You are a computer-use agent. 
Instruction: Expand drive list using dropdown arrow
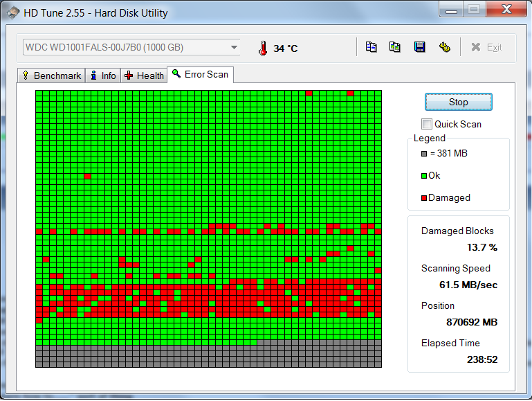pos(234,47)
